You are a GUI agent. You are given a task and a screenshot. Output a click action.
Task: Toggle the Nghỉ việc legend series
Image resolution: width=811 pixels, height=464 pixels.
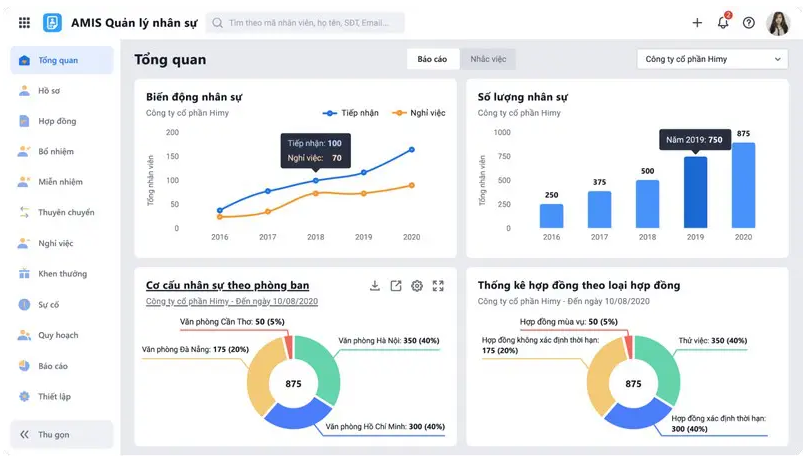[419, 113]
